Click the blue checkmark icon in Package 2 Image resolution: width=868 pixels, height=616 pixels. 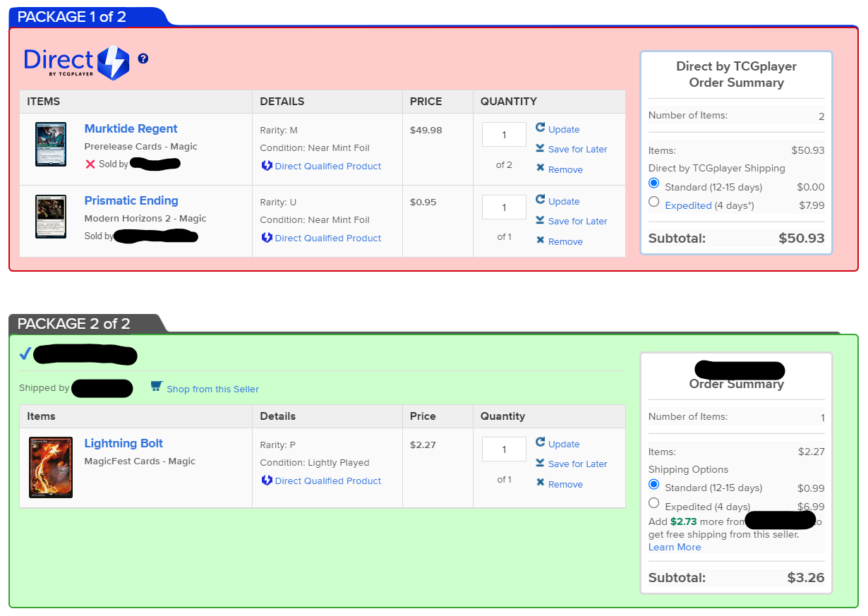point(25,354)
